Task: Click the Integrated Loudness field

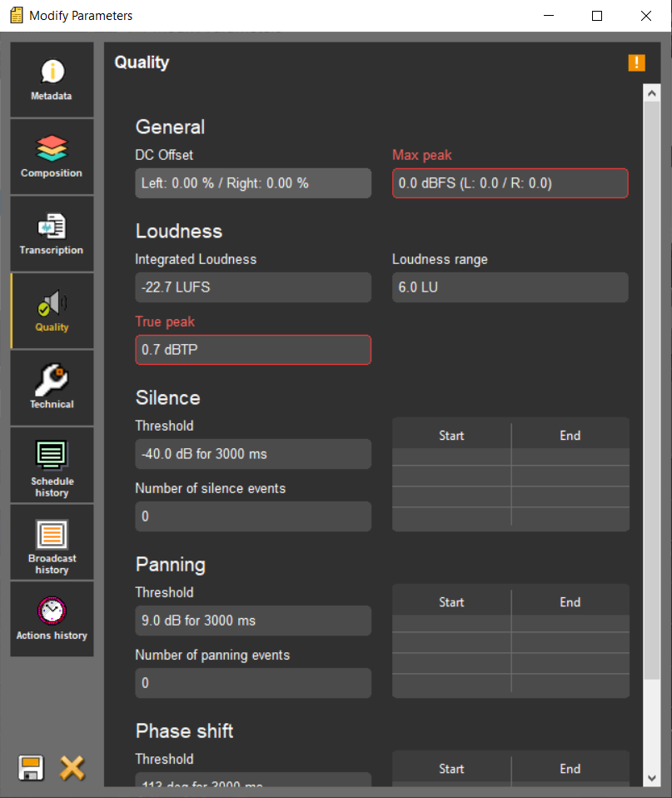Action: coord(253,287)
